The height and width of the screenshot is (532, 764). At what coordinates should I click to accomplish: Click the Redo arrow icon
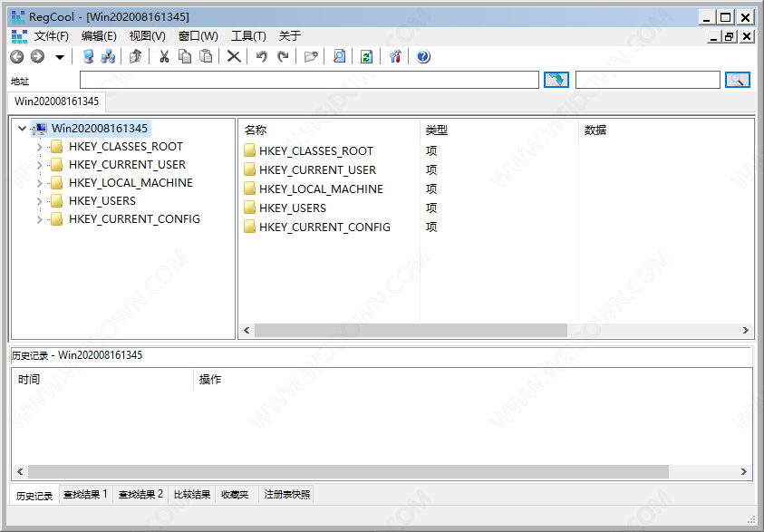click(283, 57)
